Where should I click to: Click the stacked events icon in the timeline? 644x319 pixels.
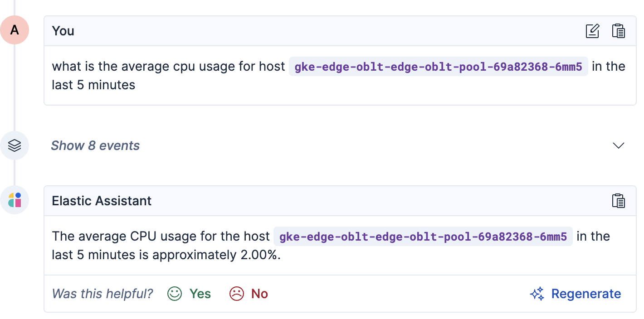[x=15, y=145]
